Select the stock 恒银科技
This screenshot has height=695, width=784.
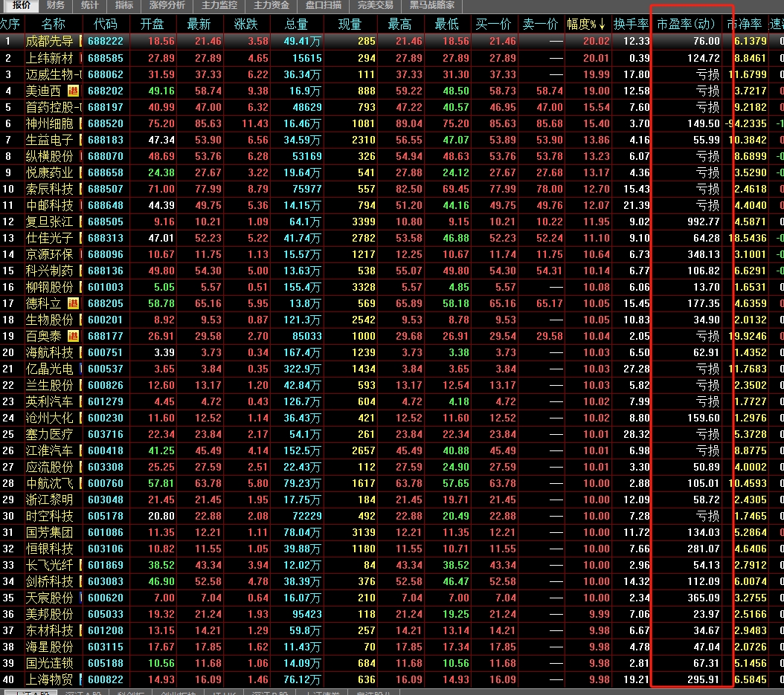[x=50, y=549]
